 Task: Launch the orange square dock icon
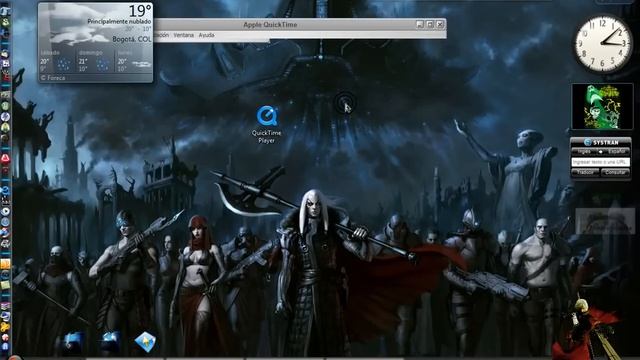click(5, 264)
